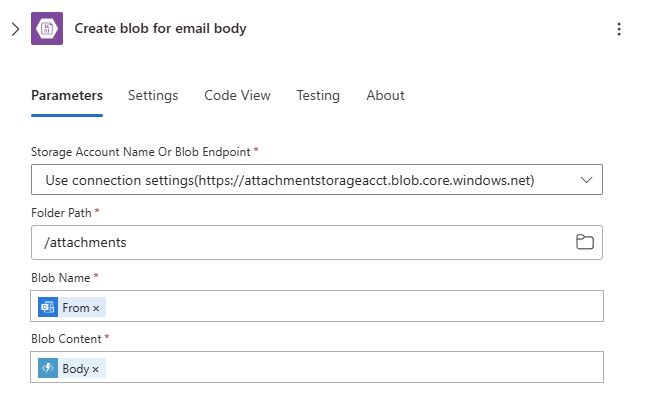Select the From dynamic content token
This screenshot has width=650, height=396.
(x=72, y=307)
